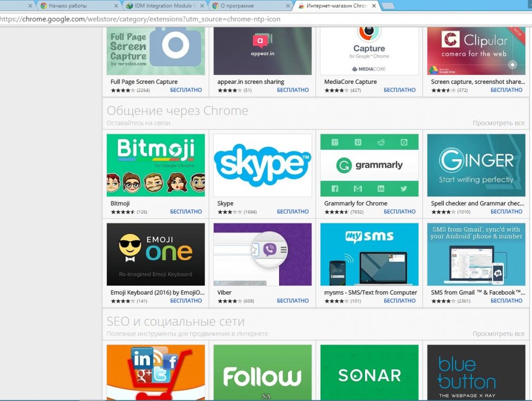Click the web store favicon on active tab

pyautogui.click(x=301, y=6)
